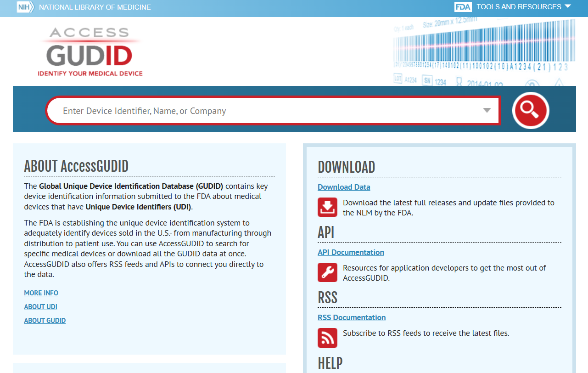Click 'Resources for application developers' description text
Viewport: 588px width, 373px height.
coord(444,273)
